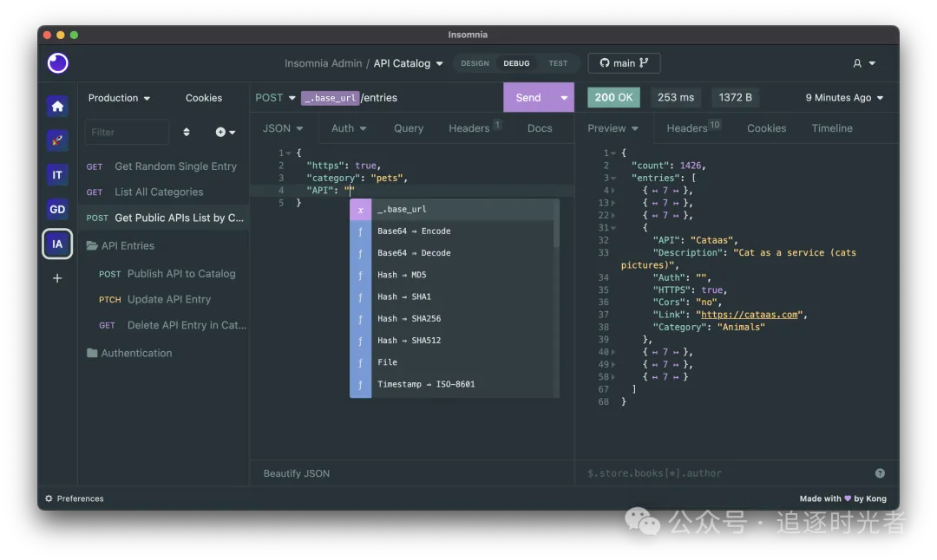Open the home workspace icon in sidebar
This screenshot has height=560, width=937.
[57, 107]
